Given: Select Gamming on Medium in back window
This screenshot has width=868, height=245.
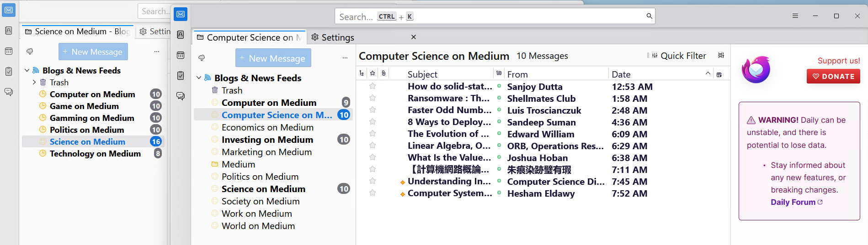Looking at the screenshot, I should tap(93, 118).
